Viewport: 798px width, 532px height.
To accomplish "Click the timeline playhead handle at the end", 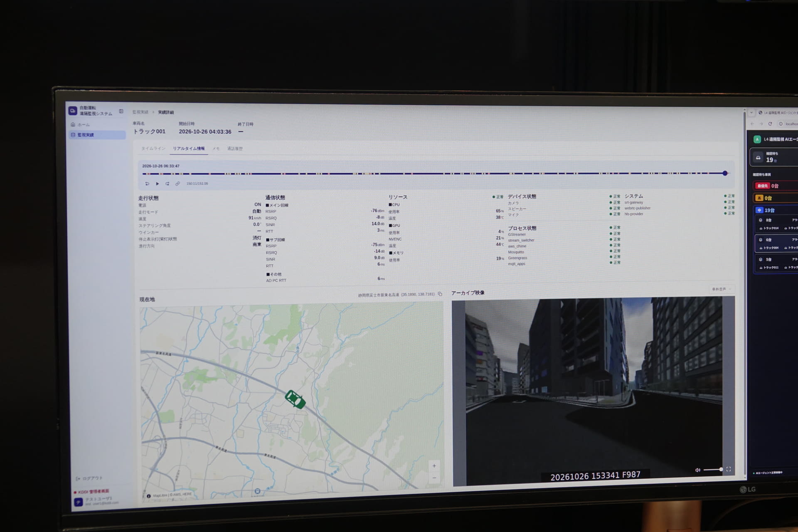I will [x=725, y=173].
